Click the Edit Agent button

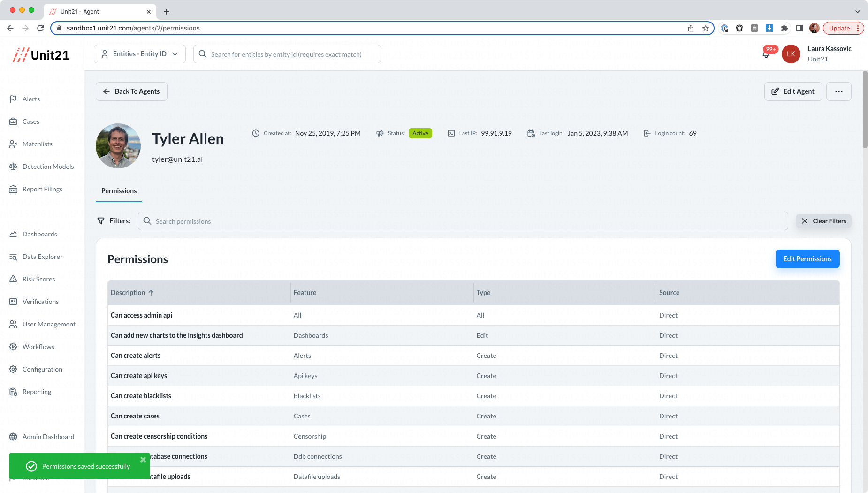(793, 91)
